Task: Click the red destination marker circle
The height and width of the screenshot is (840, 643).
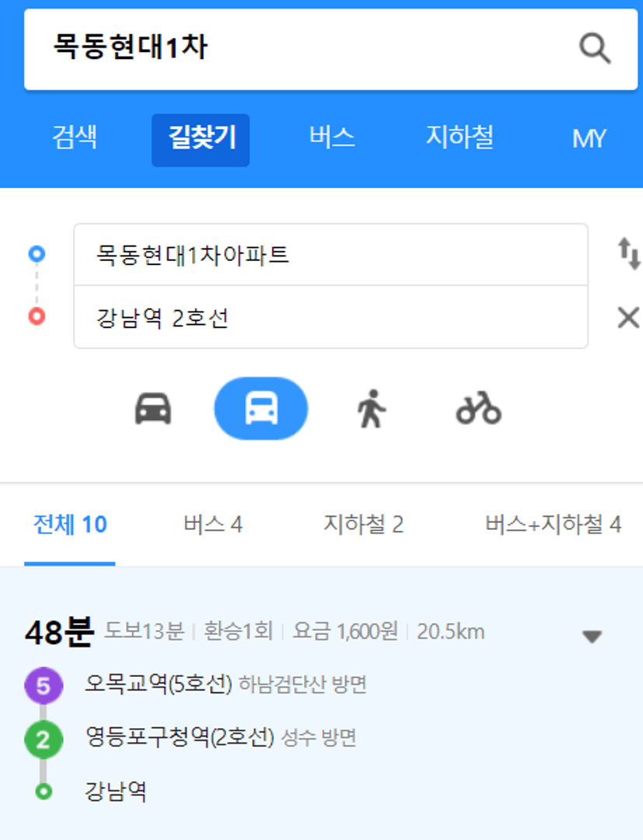Action: [37, 316]
